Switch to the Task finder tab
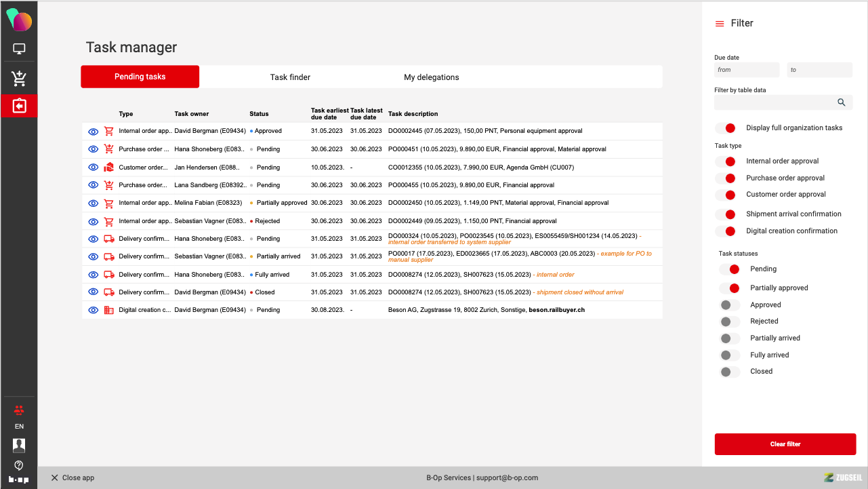868x489 pixels. tap(290, 77)
